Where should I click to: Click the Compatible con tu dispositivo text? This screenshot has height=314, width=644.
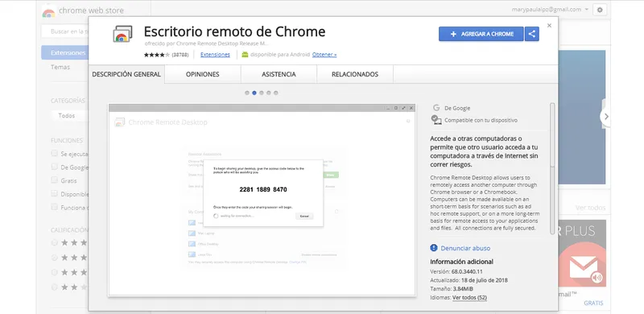click(x=481, y=121)
